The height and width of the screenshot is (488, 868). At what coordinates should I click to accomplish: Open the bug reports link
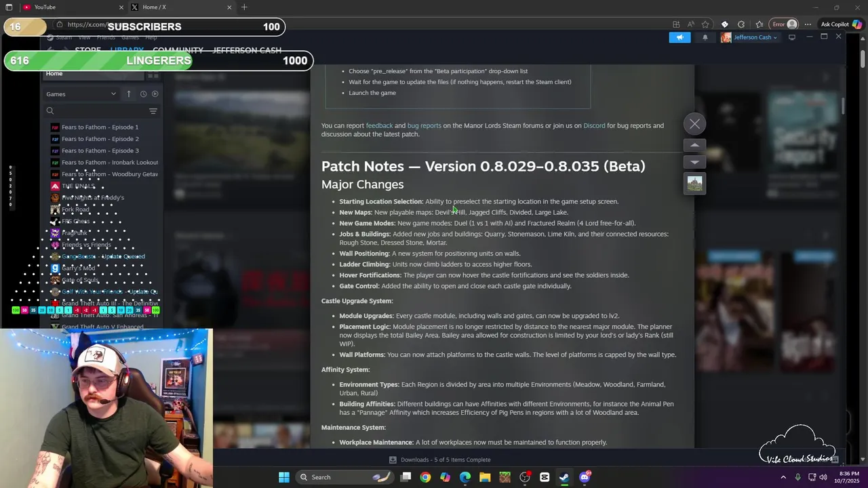coord(424,125)
